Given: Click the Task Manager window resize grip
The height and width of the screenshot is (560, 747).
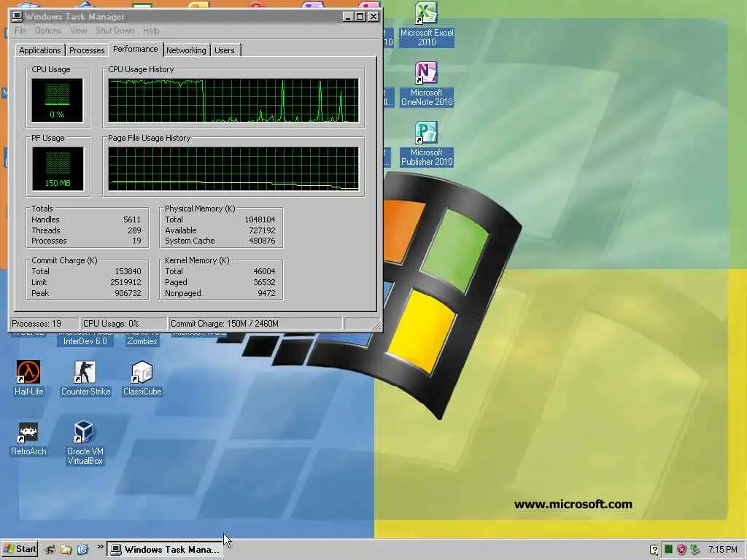Looking at the screenshot, I should (377, 326).
